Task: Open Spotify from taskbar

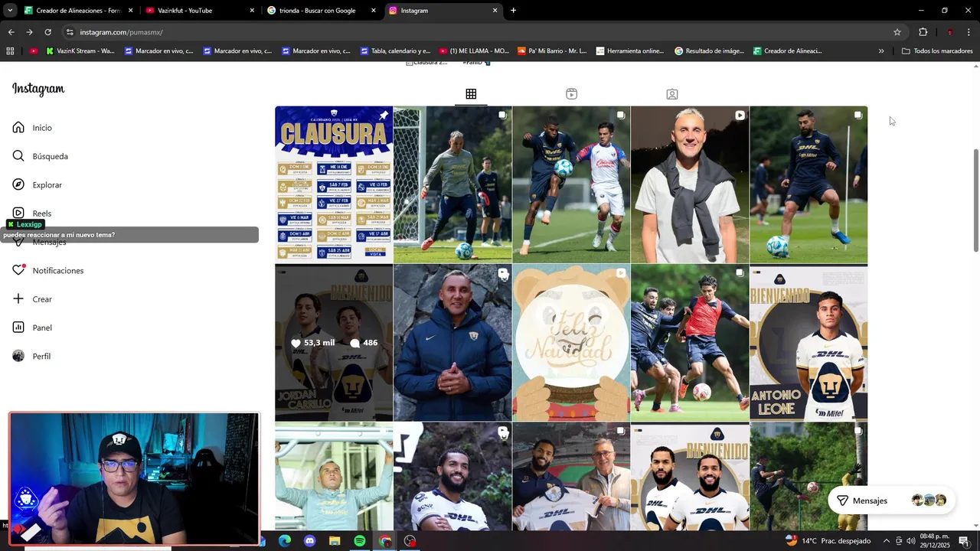Action: pyautogui.click(x=360, y=541)
